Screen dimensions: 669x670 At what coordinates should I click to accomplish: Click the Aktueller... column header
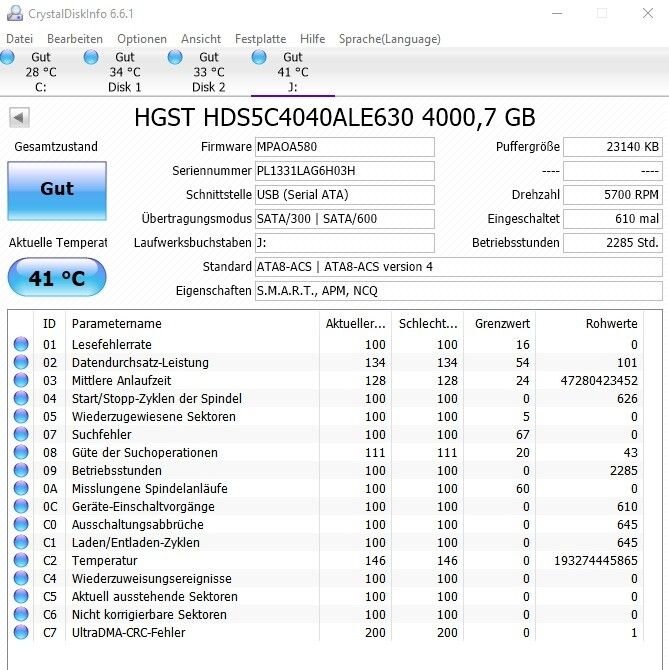355,323
